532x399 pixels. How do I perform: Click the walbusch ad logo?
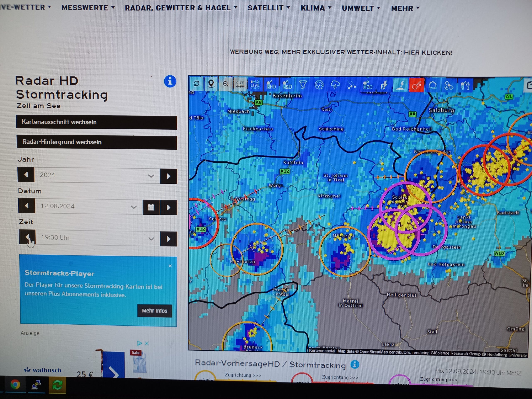[x=43, y=370]
